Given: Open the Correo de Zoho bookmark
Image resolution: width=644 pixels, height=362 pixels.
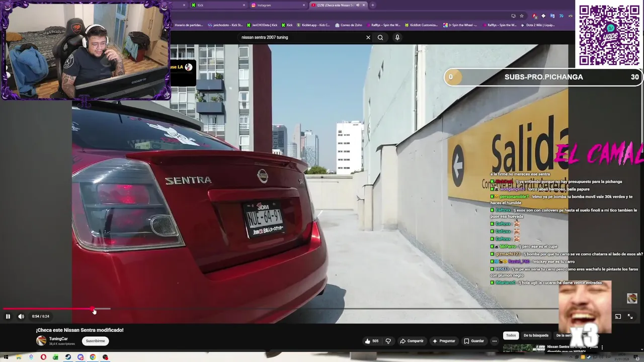Looking at the screenshot, I should tap(348, 25).
